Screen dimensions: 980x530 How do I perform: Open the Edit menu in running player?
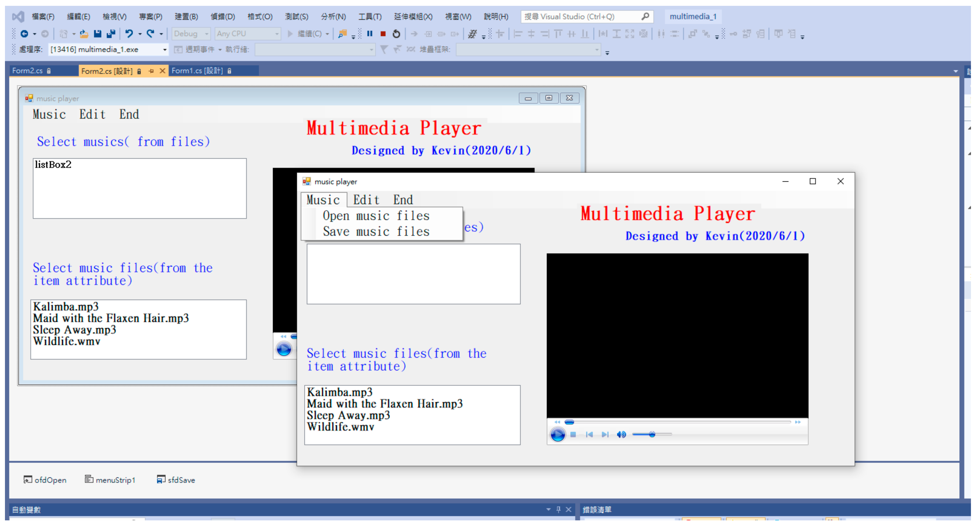366,200
